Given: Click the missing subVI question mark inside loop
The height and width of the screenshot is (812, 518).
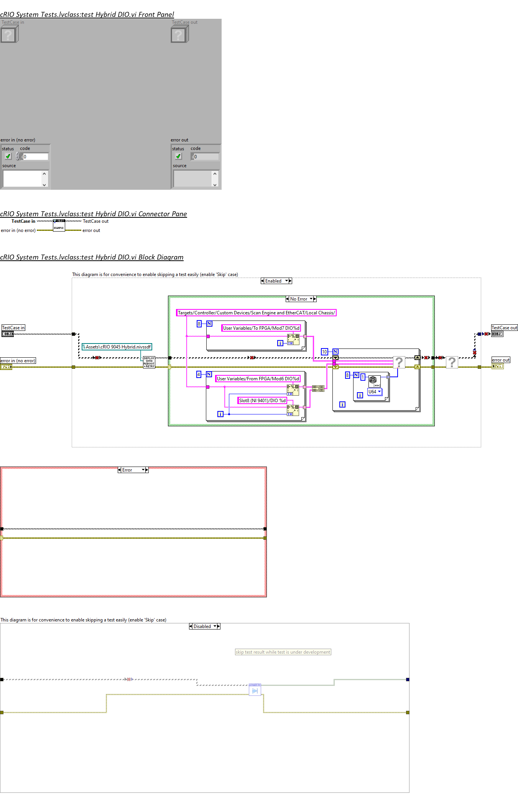Looking at the screenshot, I should 399,362.
